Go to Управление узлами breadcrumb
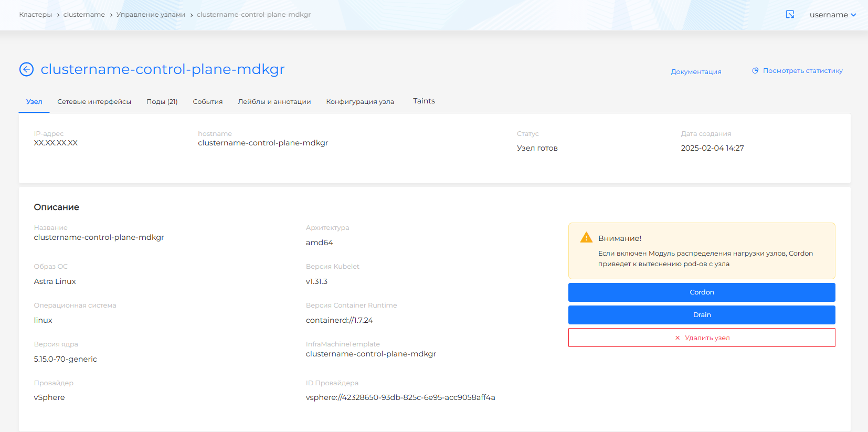 (x=151, y=15)
